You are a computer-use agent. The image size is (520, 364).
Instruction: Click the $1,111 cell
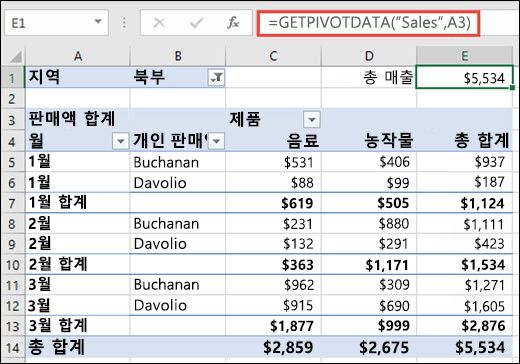click(464, 224)
